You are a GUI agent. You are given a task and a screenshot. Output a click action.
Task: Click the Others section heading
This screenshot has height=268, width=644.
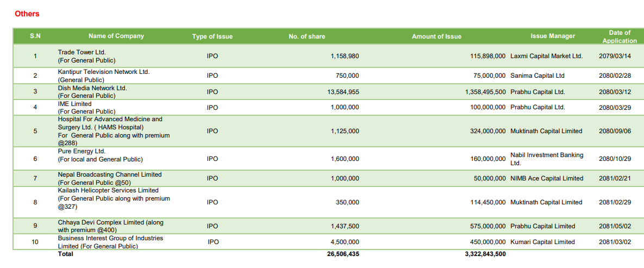tap(27, 14)
